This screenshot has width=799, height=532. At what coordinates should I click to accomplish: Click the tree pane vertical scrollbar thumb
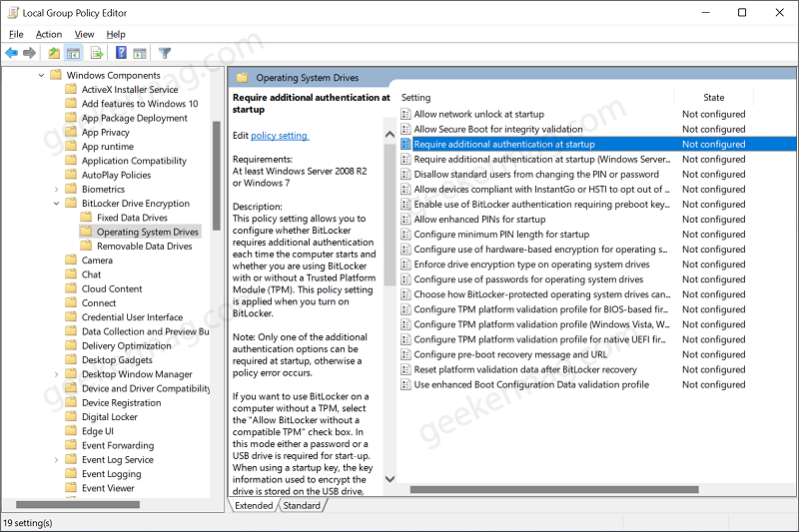pyautogui.click(x=216, y=176)
